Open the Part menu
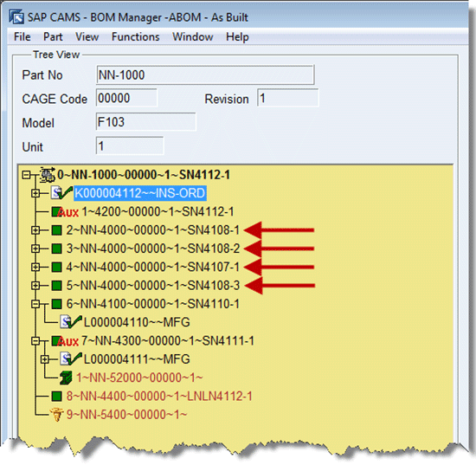Image resolution: width=476 pixels, height=465 pixels. coord(53,36)
